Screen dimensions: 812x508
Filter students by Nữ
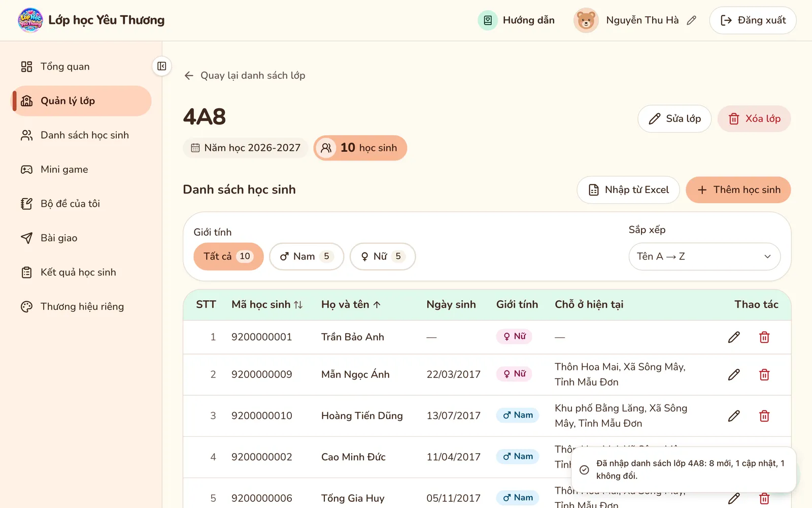tap(383, 257)
